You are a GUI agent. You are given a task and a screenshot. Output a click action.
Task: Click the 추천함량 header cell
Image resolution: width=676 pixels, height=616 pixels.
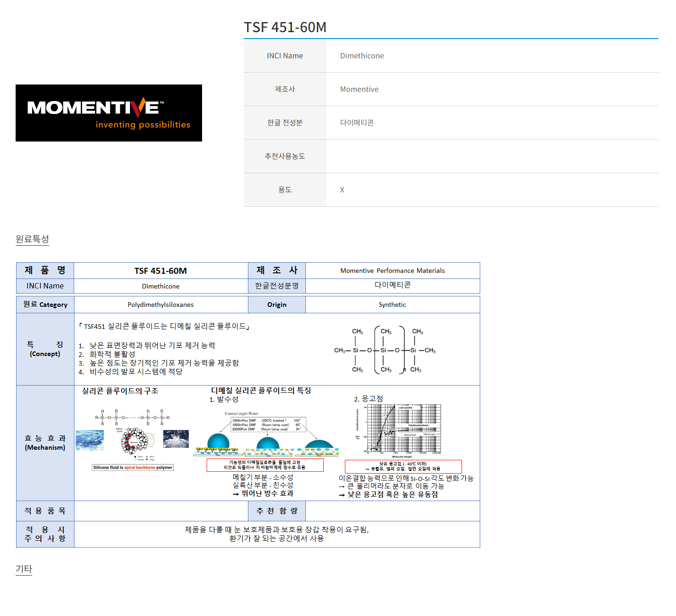click(277, 511)
